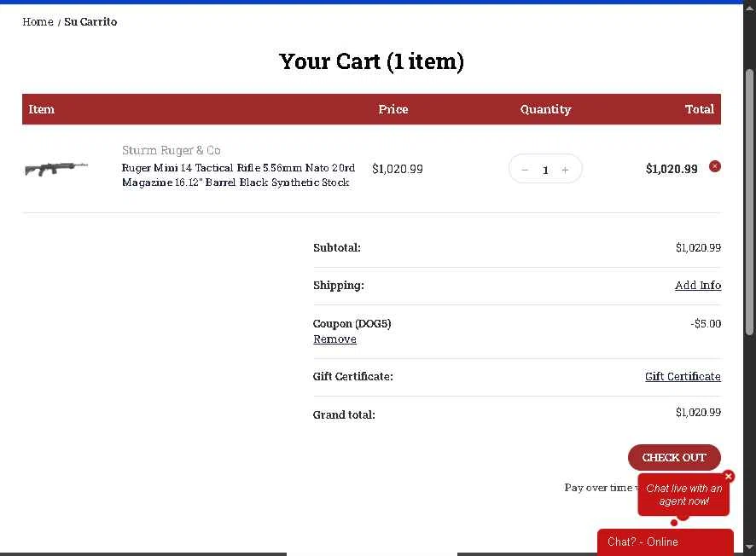Click the bold item total $1,020.99

(672, 169)
